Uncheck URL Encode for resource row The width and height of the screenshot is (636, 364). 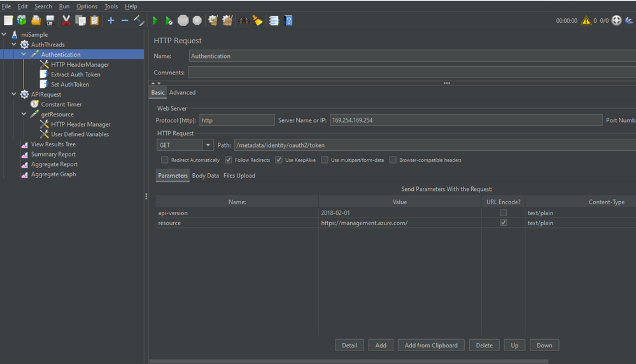pos(504,223)
